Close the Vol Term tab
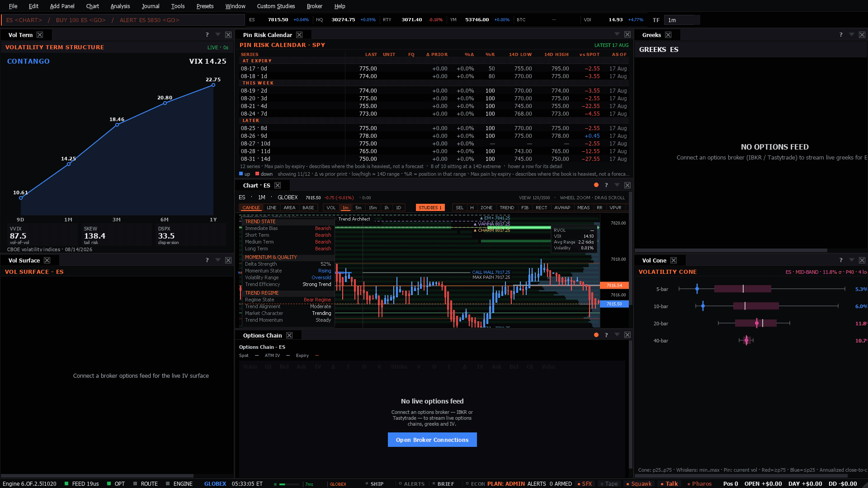The width and height of the screenshot is (868, 488). [40, 35]
